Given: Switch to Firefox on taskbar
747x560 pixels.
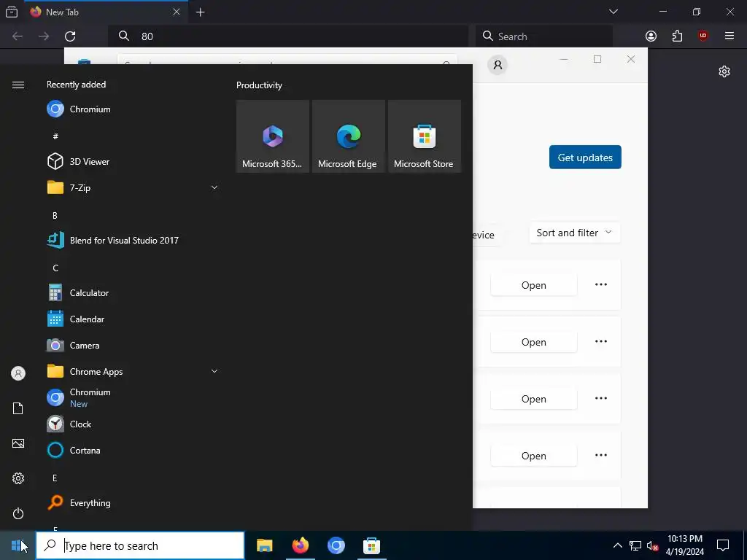Looking at the screenshot, I should 300,545.
